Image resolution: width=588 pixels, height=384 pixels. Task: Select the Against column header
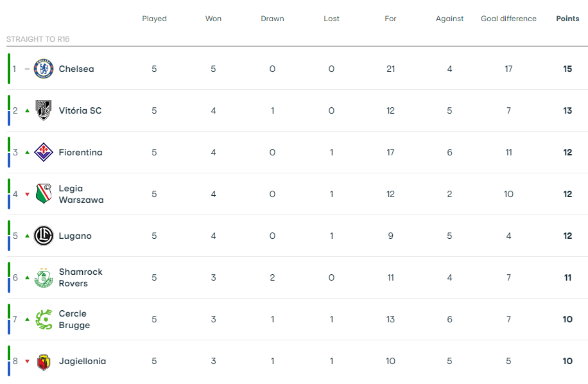pos(449,19)
